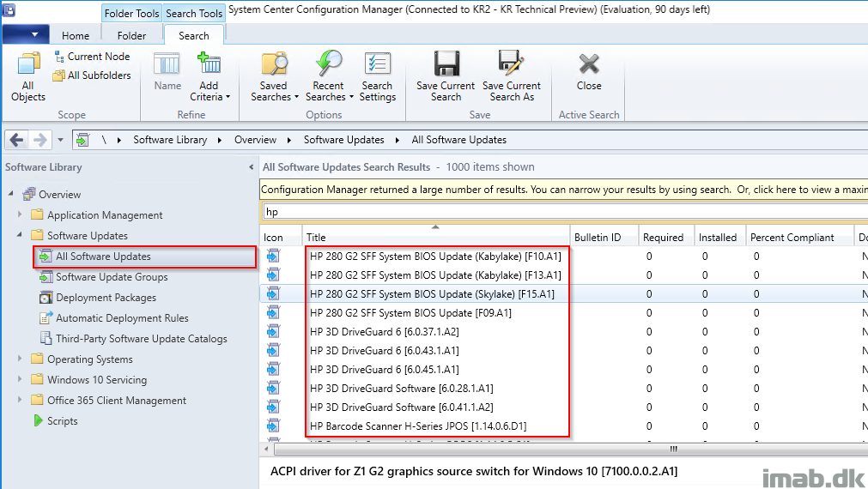Expand Operating Systems node
The height and width of the screenshot is (489, 868).
point(20,359)
